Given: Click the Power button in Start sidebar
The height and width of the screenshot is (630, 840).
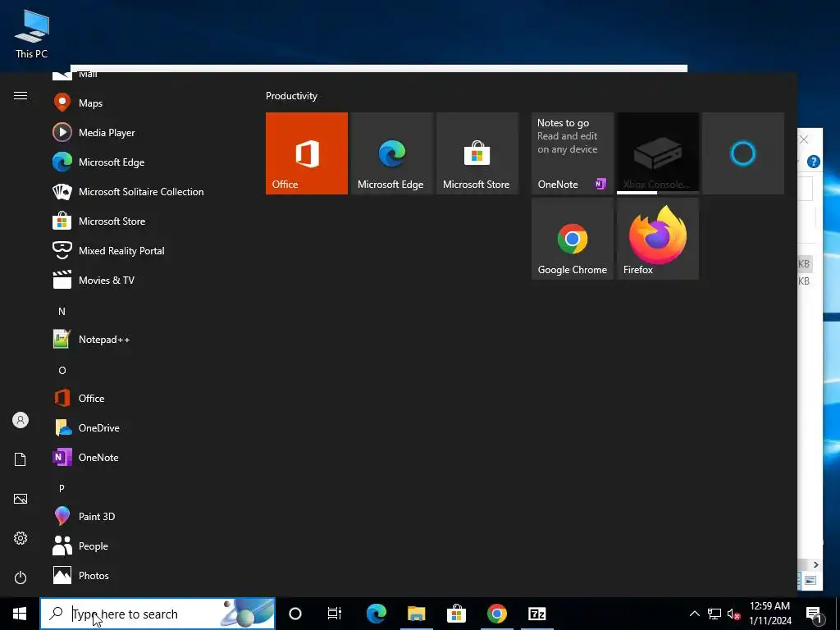Looking at the screenshot, I should coord(21,577).
